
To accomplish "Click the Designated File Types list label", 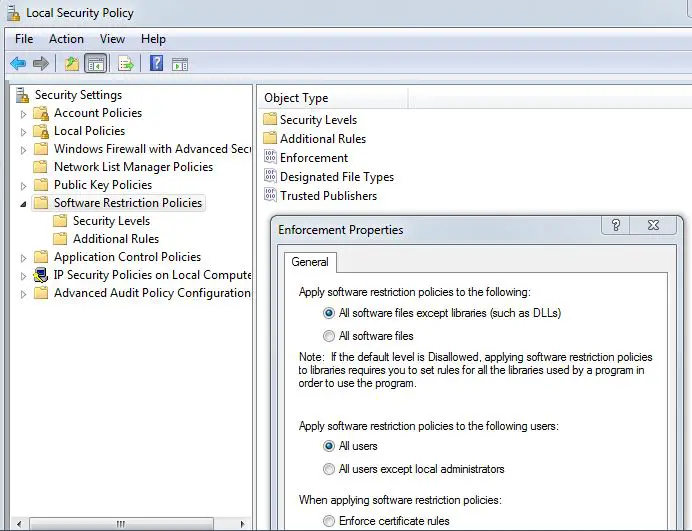I will [x=337, y=177].
